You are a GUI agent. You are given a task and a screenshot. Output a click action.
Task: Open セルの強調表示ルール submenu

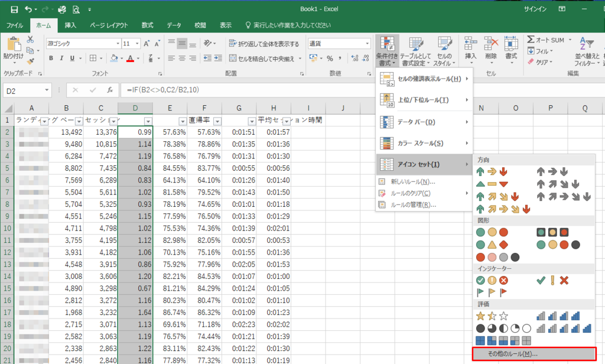tap(424, 79)
